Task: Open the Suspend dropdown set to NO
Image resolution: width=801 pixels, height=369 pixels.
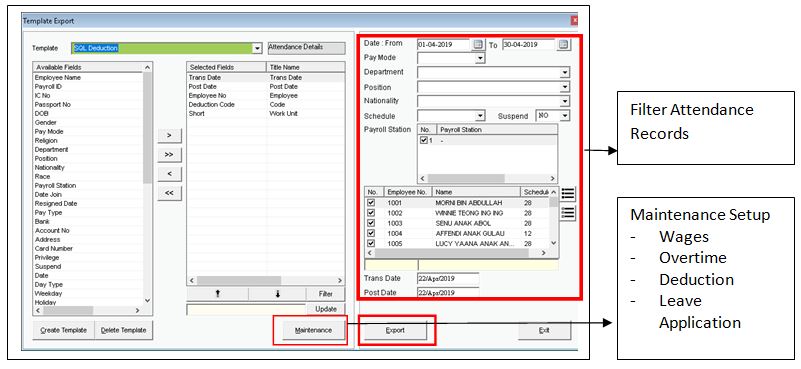Action: tap(564, 116)
